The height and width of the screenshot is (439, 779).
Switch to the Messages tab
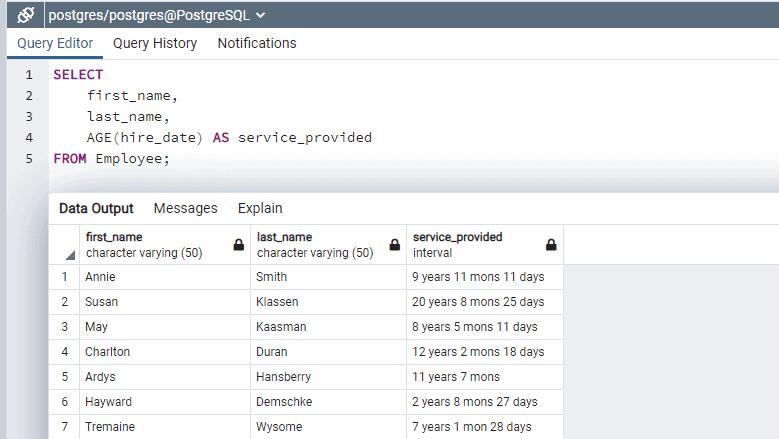point(185,208)
